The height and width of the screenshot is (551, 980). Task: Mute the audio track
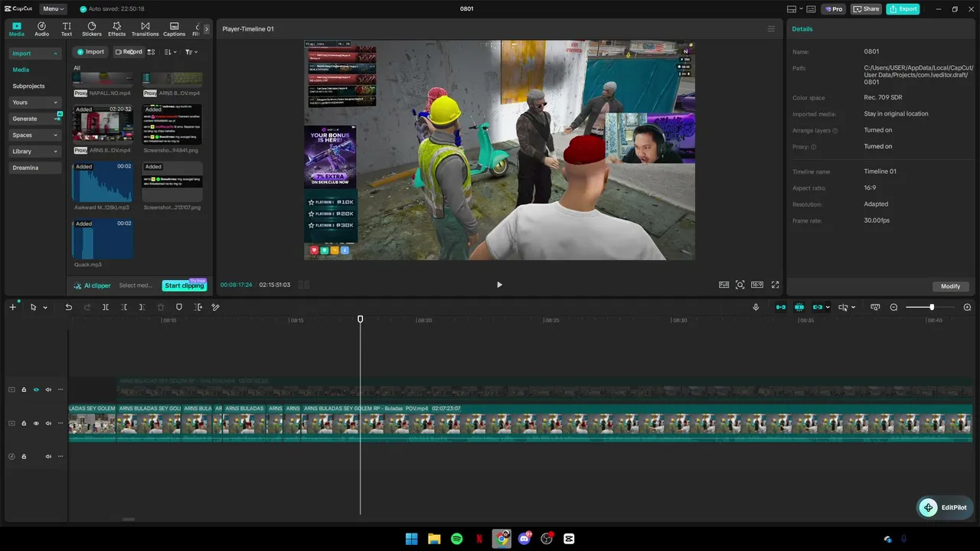point(48,457)
